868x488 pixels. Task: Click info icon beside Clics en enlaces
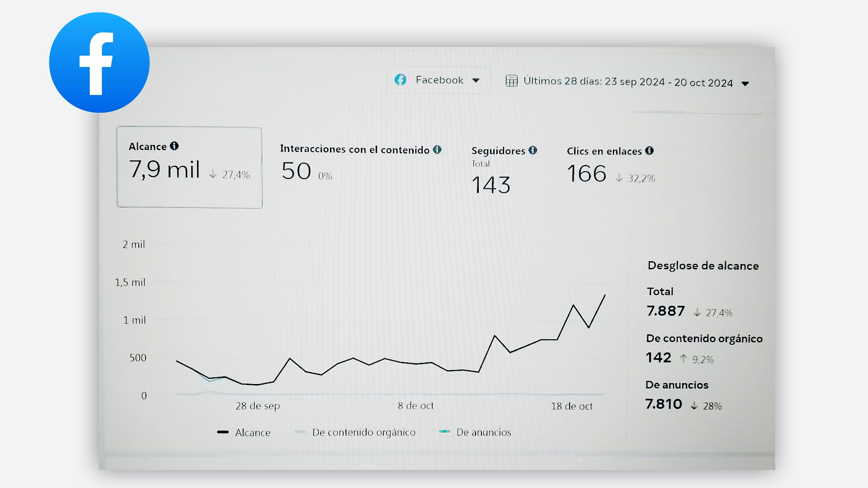tap(650, 150)
